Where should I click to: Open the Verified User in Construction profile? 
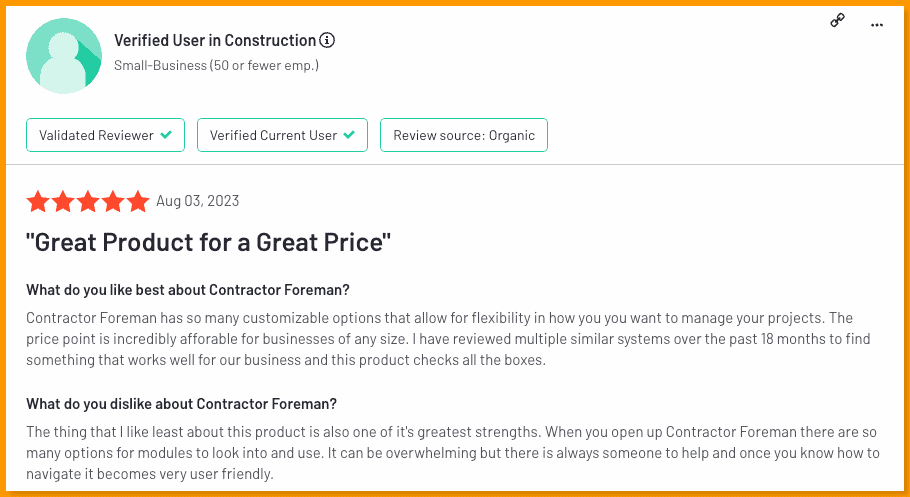pyautogui.click(x=215, y=40)
